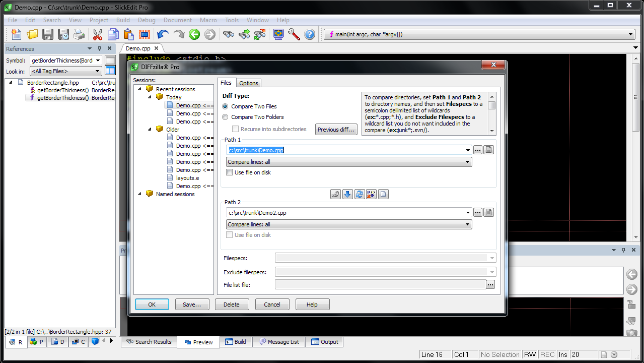Open the Symbol combo box dropdown
This screenshot has height=363, width=644.
(98, 60)
